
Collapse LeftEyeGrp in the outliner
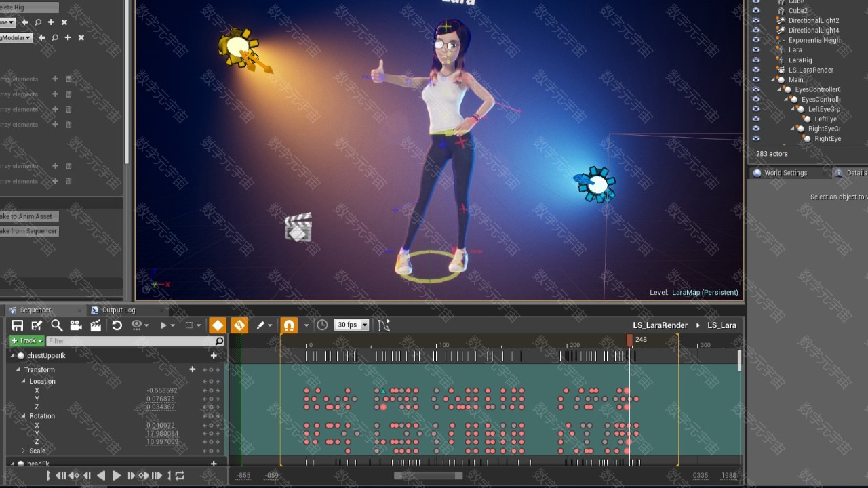pyautogui.click(x=793, y=109)
